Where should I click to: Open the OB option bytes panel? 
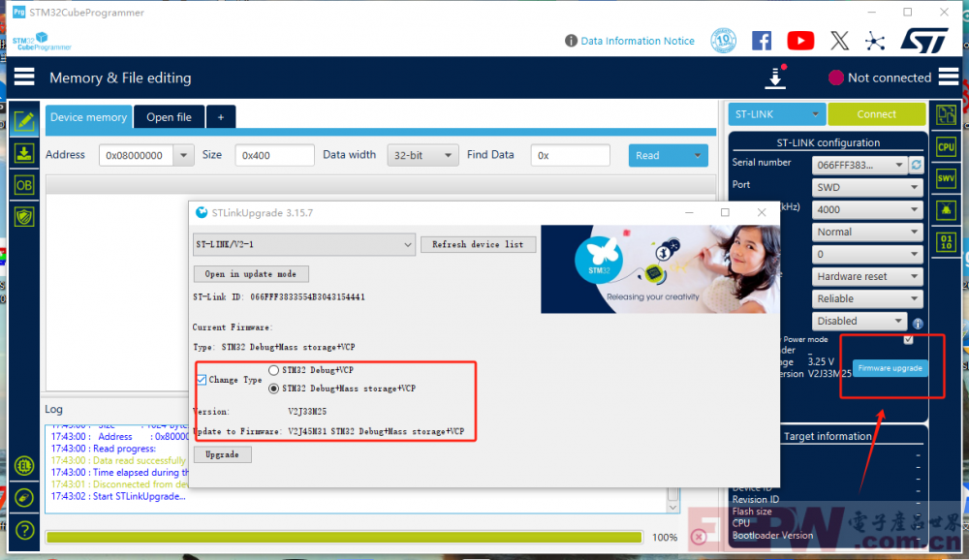pos(24,185)
